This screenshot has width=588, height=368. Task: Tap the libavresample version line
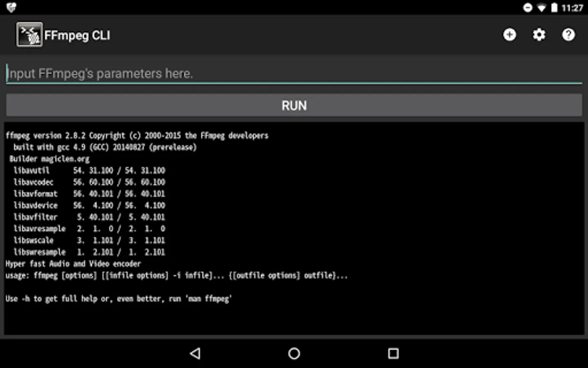pos(89,229)
